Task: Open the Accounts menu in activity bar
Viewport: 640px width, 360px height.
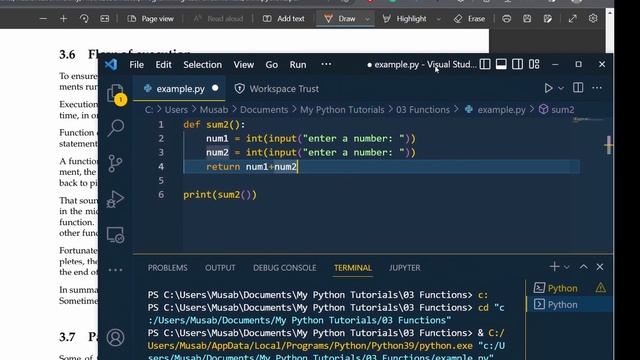Action: [116, 337]
